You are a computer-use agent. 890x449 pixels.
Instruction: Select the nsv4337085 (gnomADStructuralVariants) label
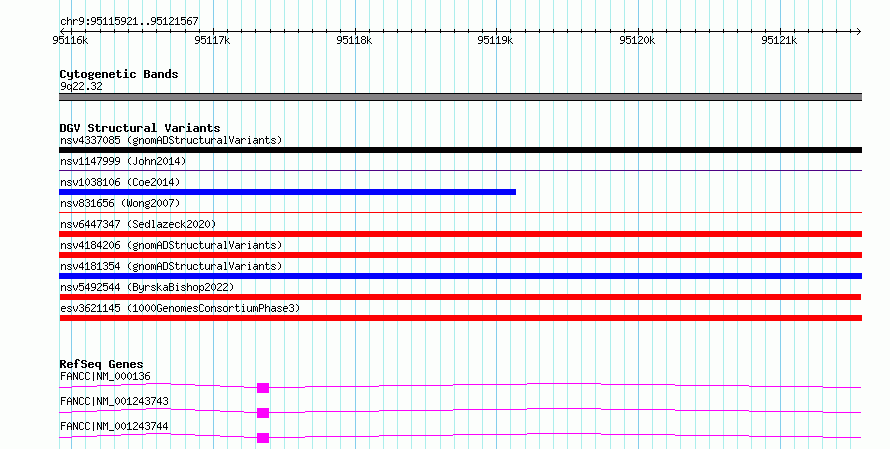coord(171,140)
